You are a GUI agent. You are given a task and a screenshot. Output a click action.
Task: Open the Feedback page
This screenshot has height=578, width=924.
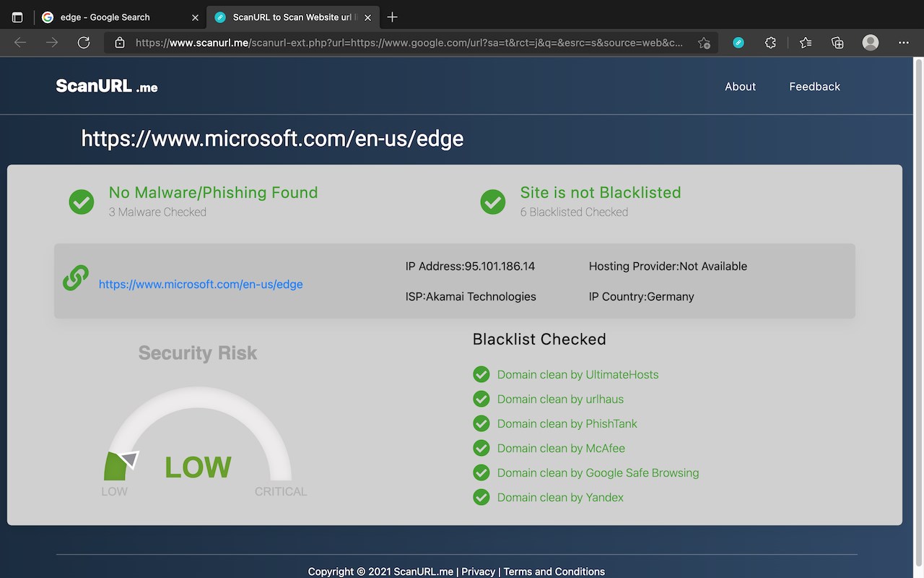click(x=814, y=87)
